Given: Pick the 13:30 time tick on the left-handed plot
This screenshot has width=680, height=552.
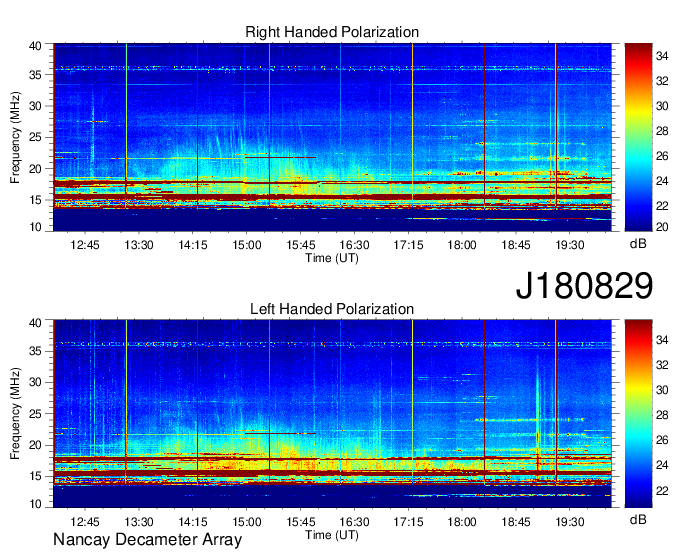Looking at the screenshot, I should (139, 522).
